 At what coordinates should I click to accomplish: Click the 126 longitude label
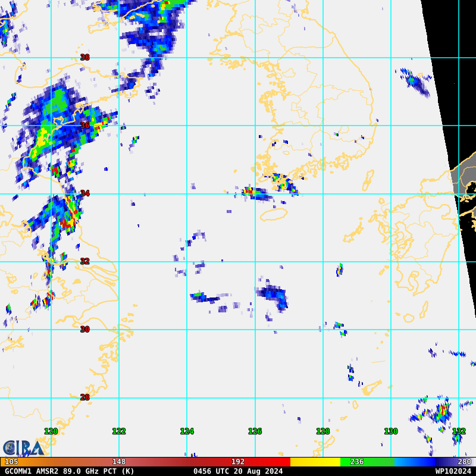[x=255, y=431]
